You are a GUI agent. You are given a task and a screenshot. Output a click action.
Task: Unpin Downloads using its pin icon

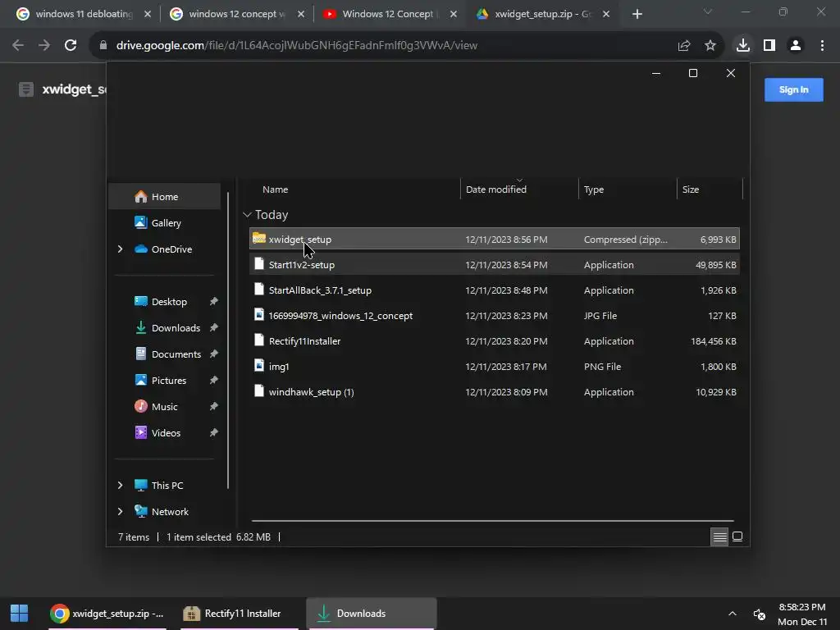(214, 327)
